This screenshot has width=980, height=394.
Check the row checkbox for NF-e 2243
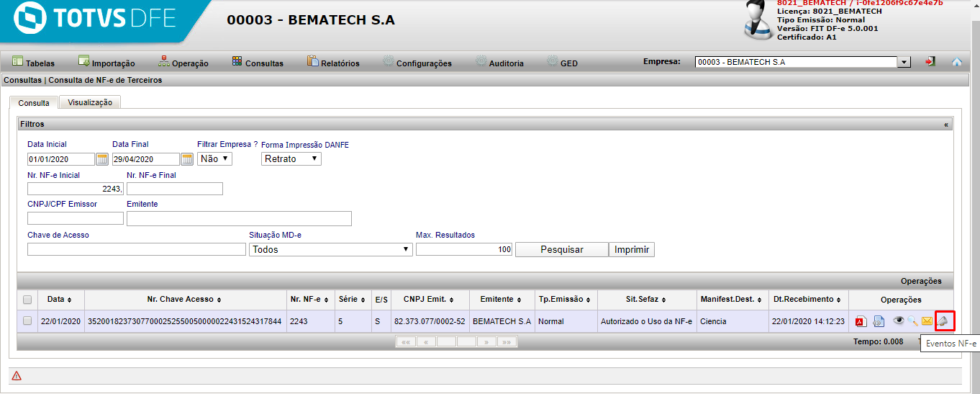(27, 321)
